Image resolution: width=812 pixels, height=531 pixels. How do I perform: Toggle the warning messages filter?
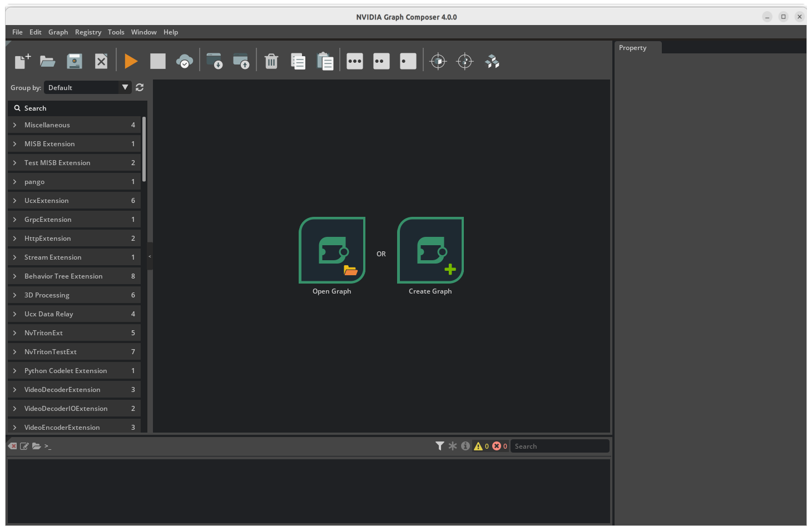click(x=481, y=446)
